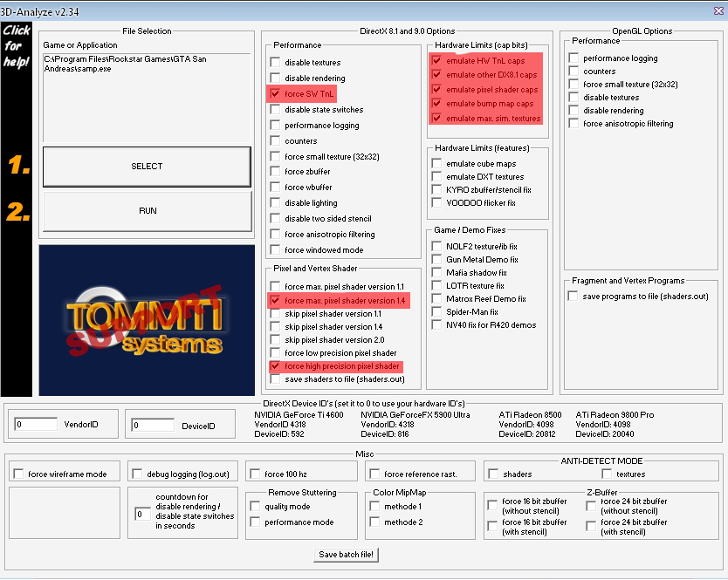Enable VOODOO flicker fix
This screenshot has height=580, width=728.
click(436, 203)
